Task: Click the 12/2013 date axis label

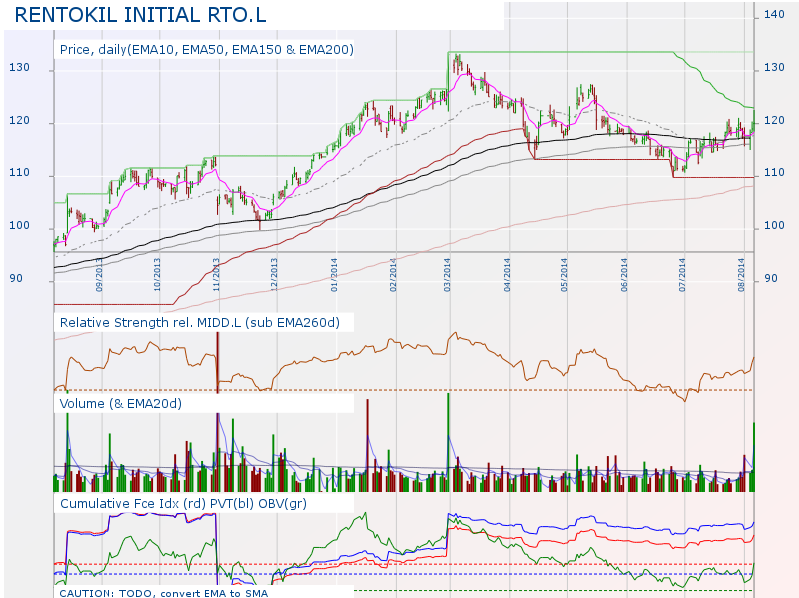Action: 274,275
